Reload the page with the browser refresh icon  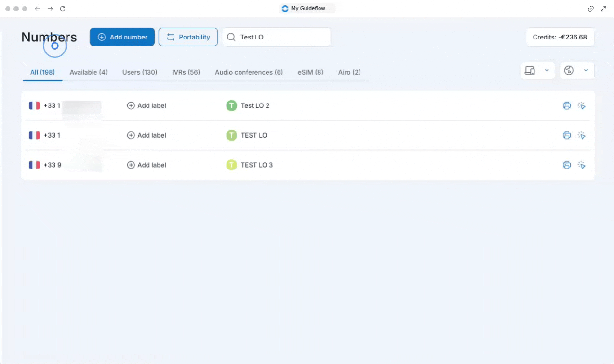63,9
